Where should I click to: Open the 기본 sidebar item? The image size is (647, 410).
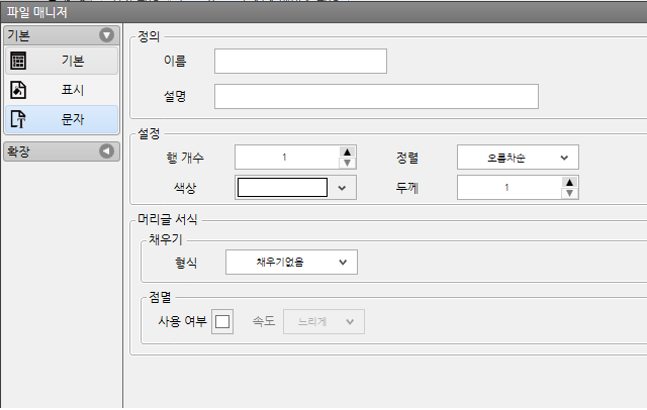coord(61,61)
